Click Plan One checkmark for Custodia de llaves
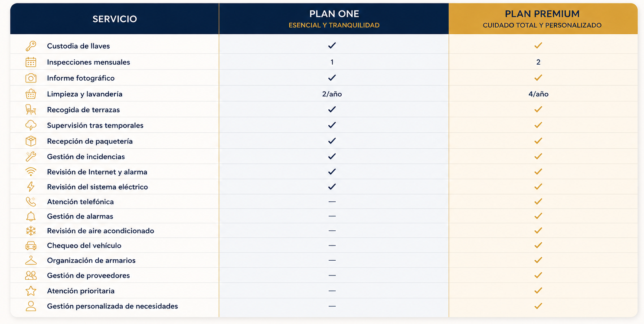Viewport: 644px width, 324px height. pos(332,46)
